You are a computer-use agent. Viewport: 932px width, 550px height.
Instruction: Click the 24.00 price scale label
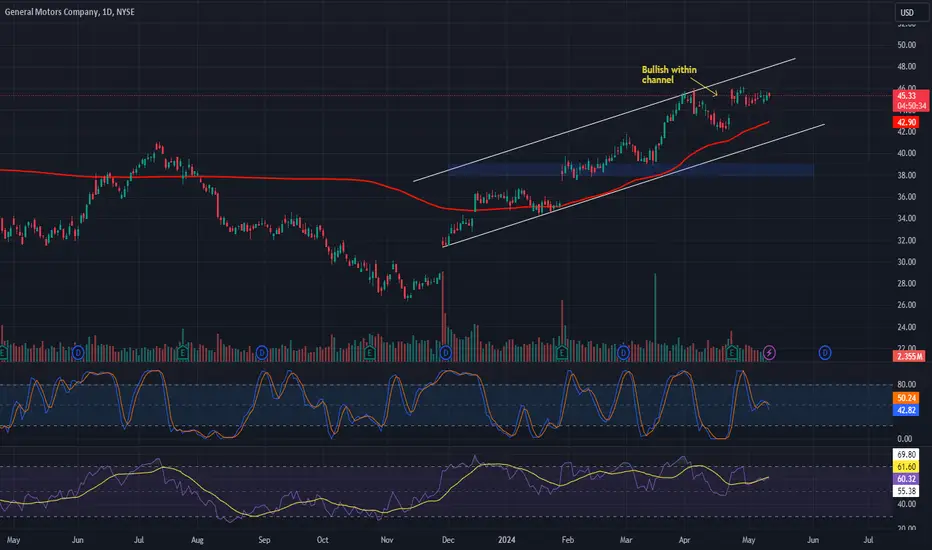click(906, 327)
